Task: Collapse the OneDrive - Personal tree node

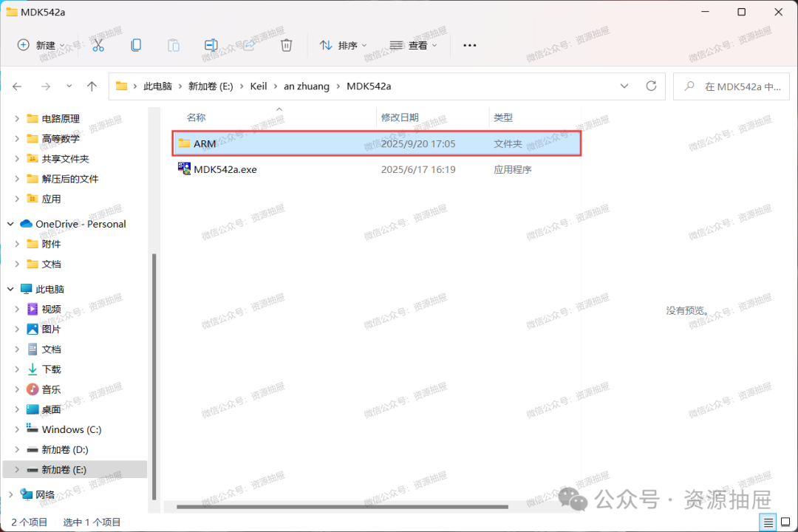Action: (10, 224)
